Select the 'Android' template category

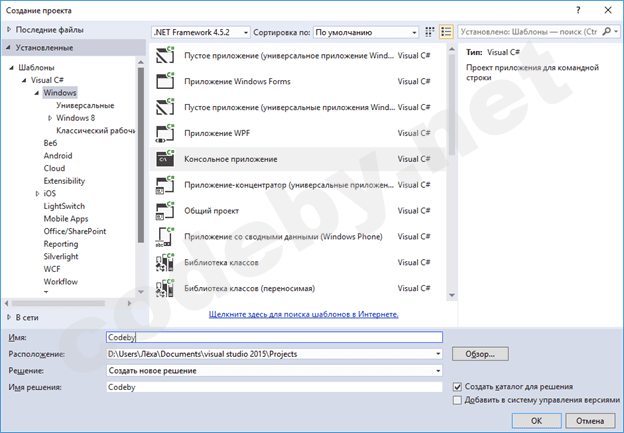click(57, 156)
